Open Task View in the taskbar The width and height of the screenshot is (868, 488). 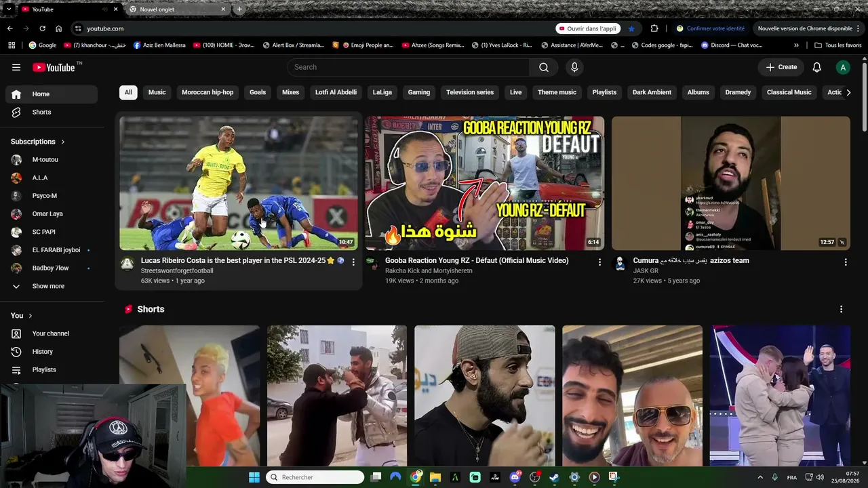[376, 477]
